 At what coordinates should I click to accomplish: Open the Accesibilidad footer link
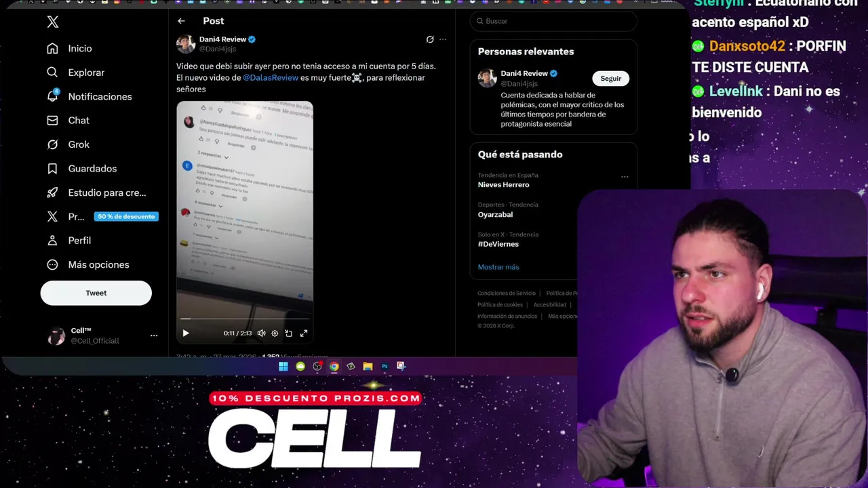(550, 305)
